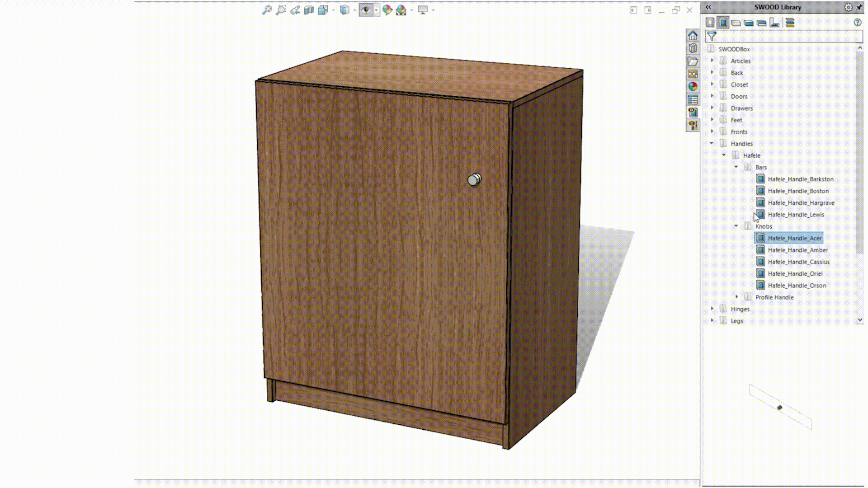Select Hafele_Handle_Cassius item
The width and height of the screenshot is (868, 488).
(798, 262)
